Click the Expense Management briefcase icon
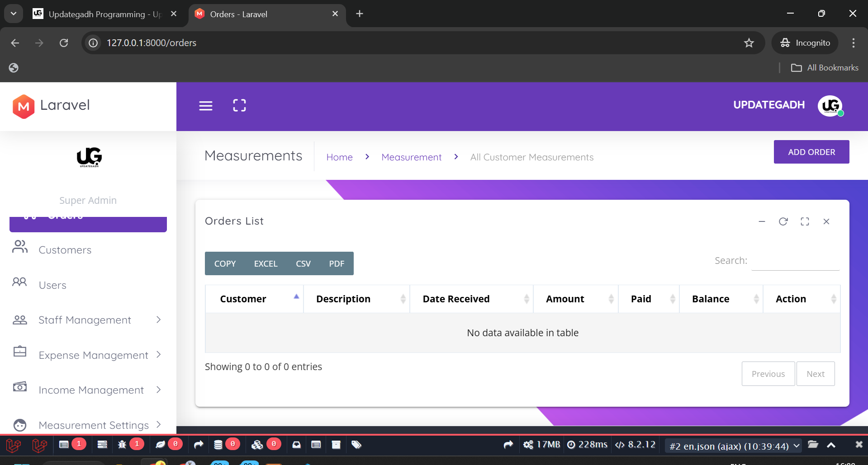The image size is (868, 465). pos(20,351)
